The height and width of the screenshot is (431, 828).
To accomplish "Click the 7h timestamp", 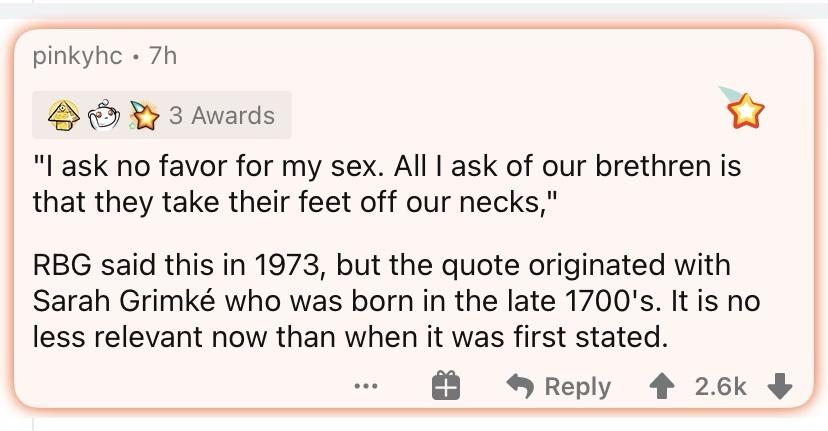I will [162, 56].
